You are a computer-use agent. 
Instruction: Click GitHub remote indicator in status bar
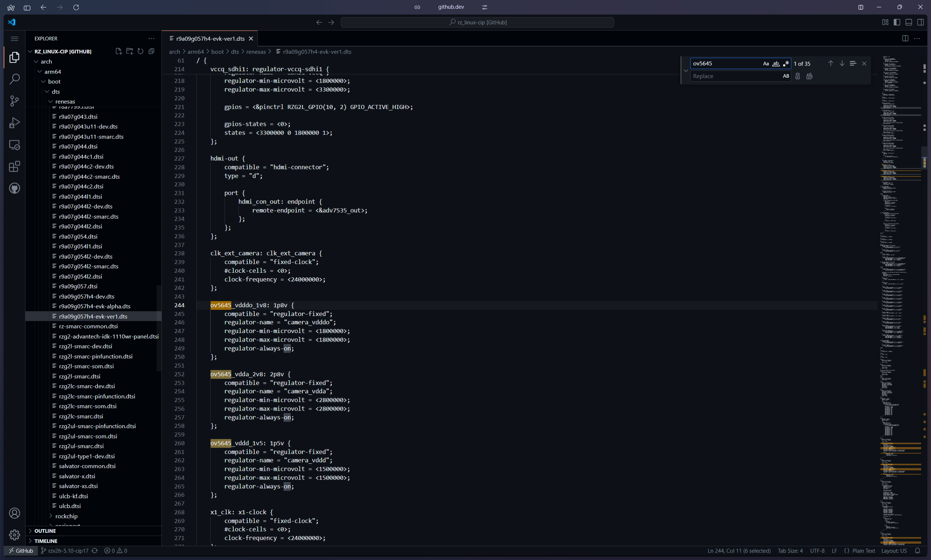(21, 551)
